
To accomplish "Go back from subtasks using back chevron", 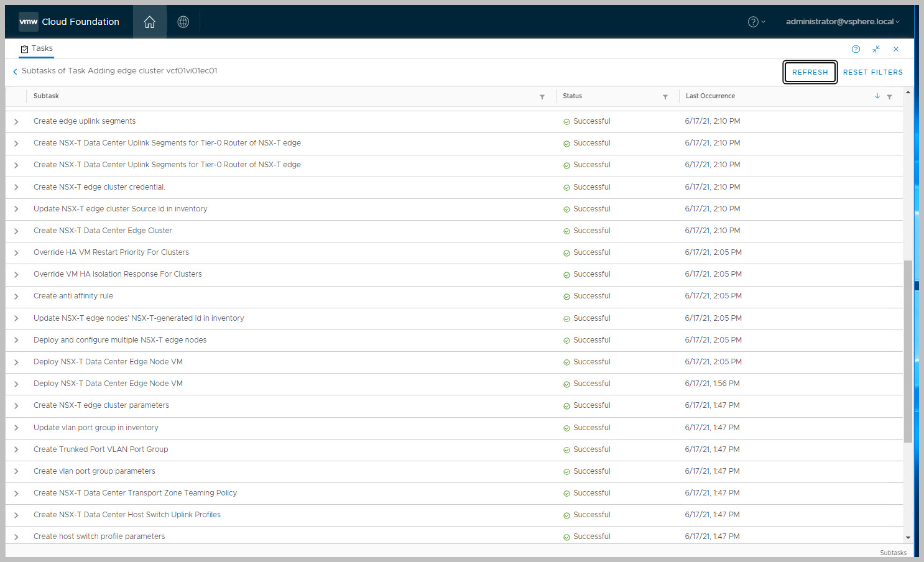I will (x=15, y=71).
